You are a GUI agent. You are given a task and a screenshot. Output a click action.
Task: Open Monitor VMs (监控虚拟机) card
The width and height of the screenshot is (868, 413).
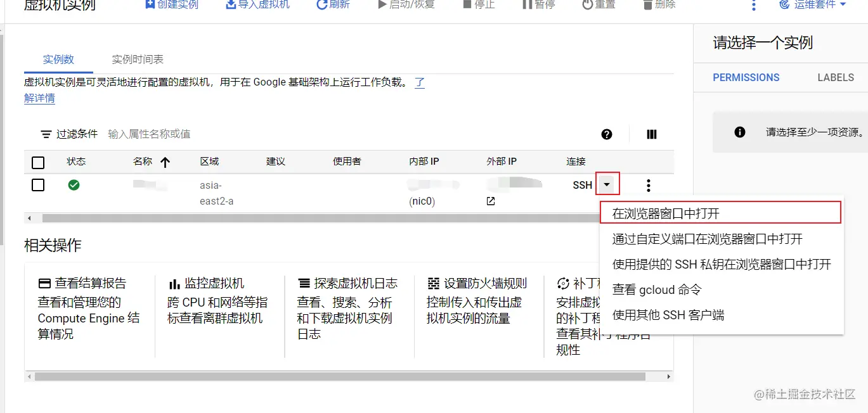pos(219,302)
